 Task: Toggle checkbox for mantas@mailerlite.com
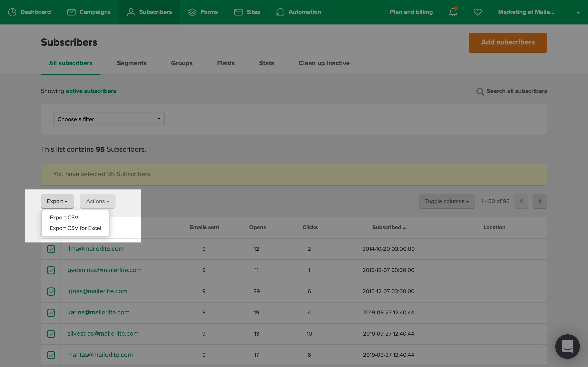point(51,355)
